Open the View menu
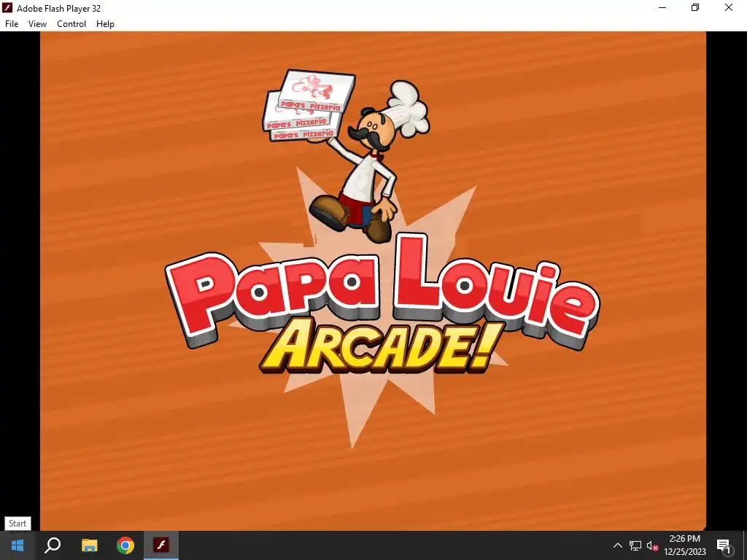This screenshot has height=560, width=747. point(37,24)
